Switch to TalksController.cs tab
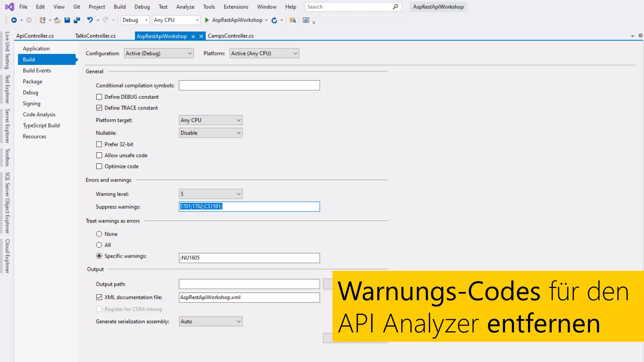This screenshot has width=644, height=362. 95,36
